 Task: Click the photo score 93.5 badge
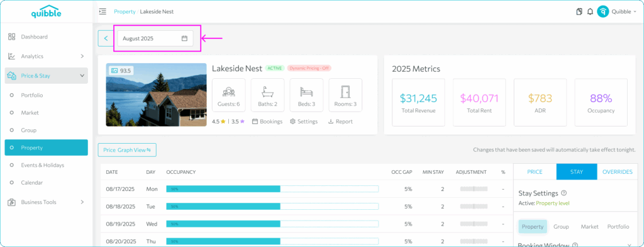(121, 71)
